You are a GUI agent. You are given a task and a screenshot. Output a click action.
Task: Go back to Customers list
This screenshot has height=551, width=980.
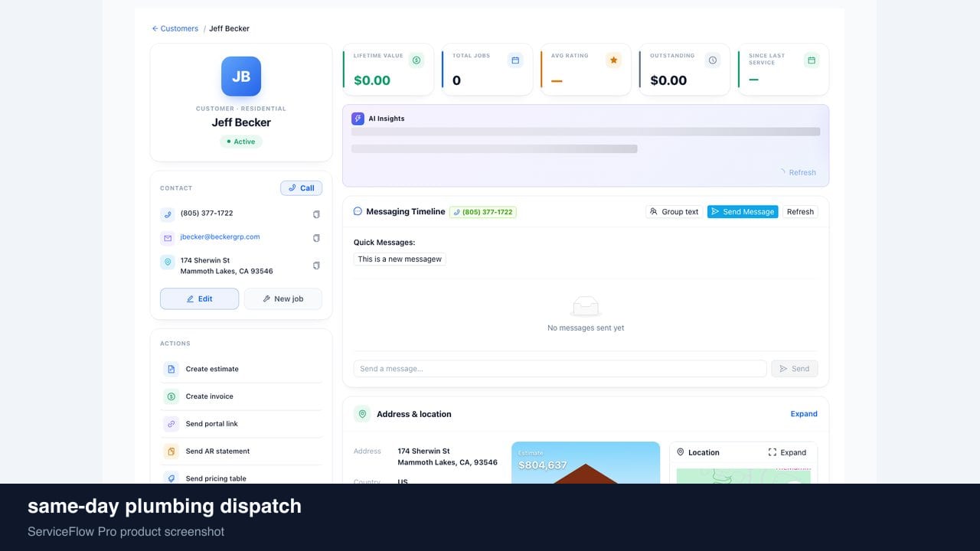click(175, 28)
